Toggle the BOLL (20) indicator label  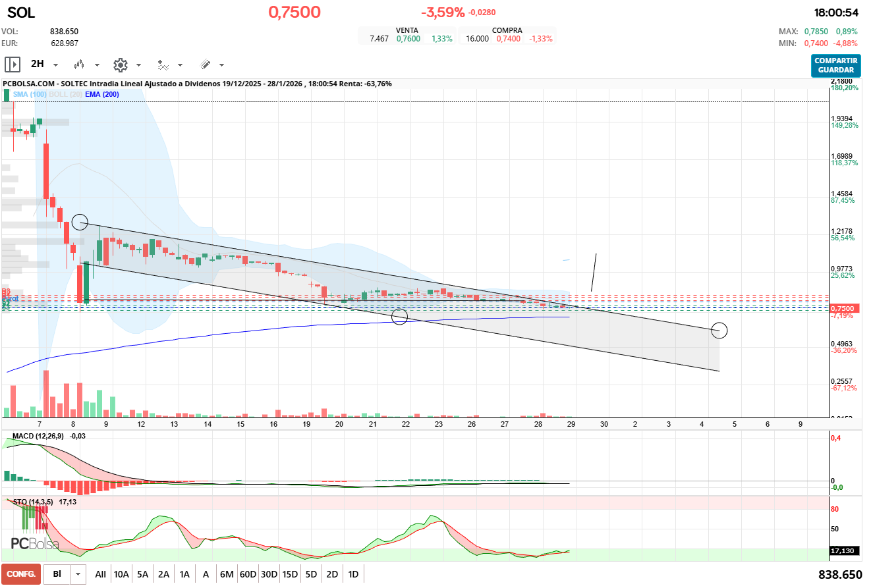tap(66, 94)
